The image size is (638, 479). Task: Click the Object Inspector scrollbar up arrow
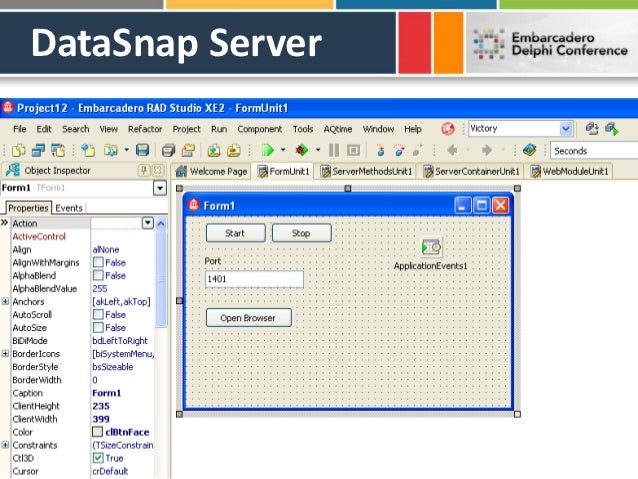pos(161,223)
